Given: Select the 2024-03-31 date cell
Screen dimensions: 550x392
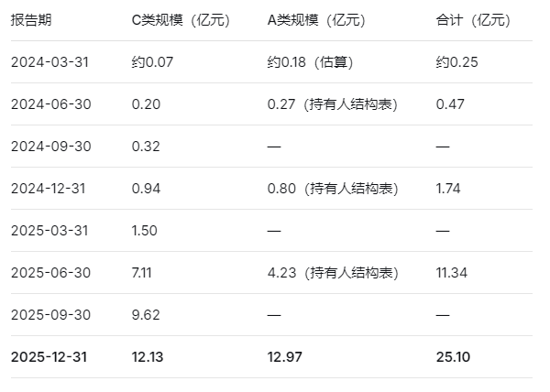Looking at the screenshot, I should pos(49,62).
